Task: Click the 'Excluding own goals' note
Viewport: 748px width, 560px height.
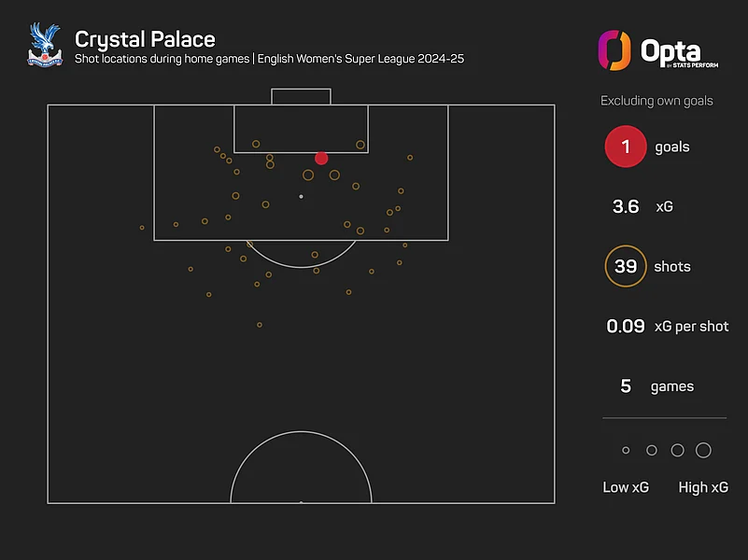Action: click(x=656, y=100)
